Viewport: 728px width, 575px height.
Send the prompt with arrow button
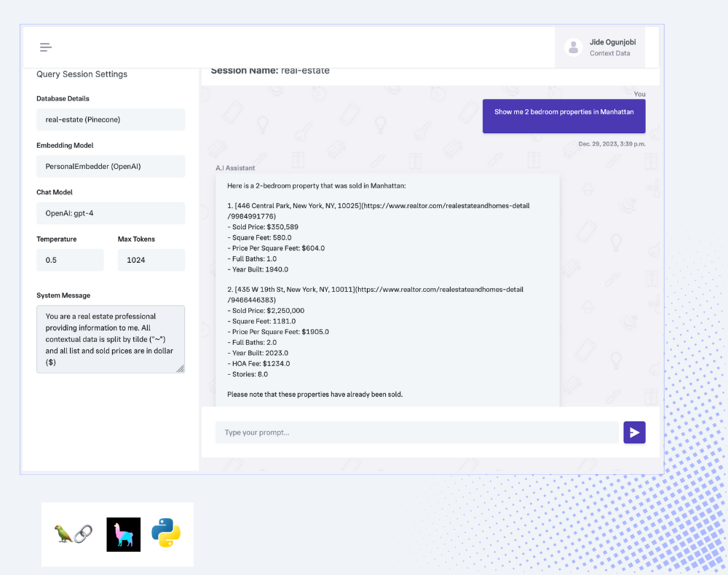coord(634,432)
